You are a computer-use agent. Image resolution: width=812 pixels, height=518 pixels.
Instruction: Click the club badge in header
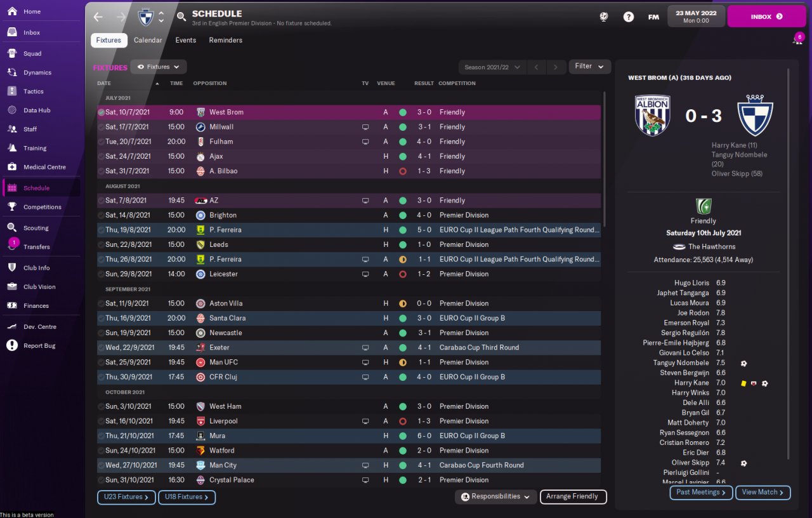click(145, 17)
